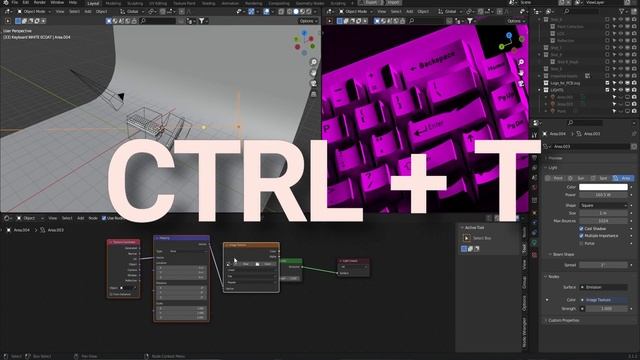Select Logo_for_PCB.svg collection in outliner
This screenshot has width=640, height=360.
pyautogui.click(x=565, y=83)
